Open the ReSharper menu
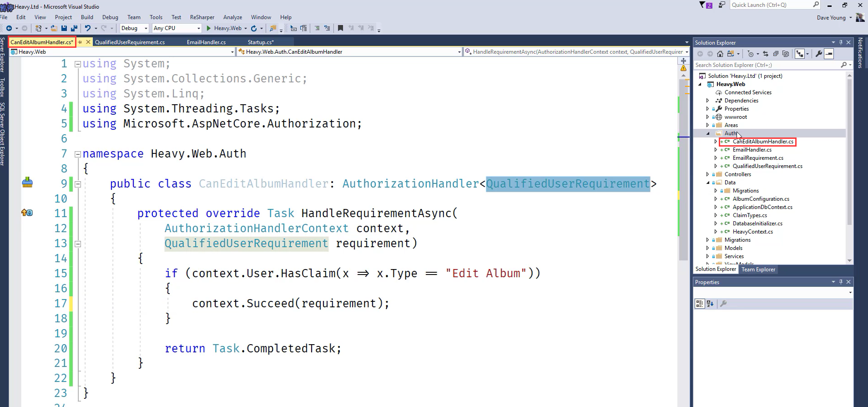This screenshot has height=407, width=868. pos(202,17)
